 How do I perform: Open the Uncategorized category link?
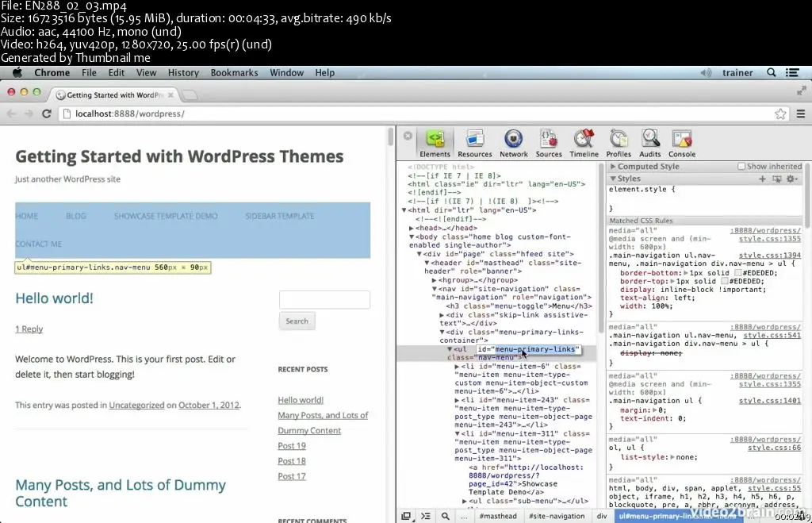[x=136, y=406]
